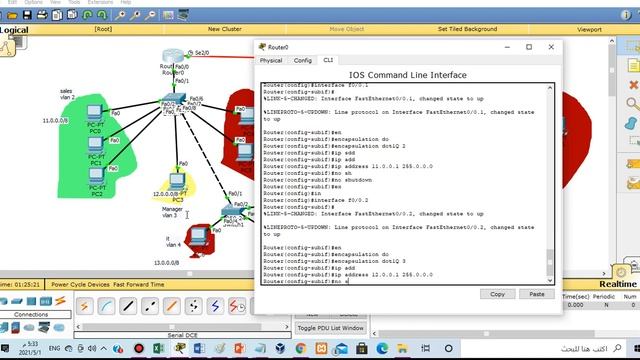Select the CLI tab in Router0
This screenshot has width=640, height=360.
tap(328, 60)
